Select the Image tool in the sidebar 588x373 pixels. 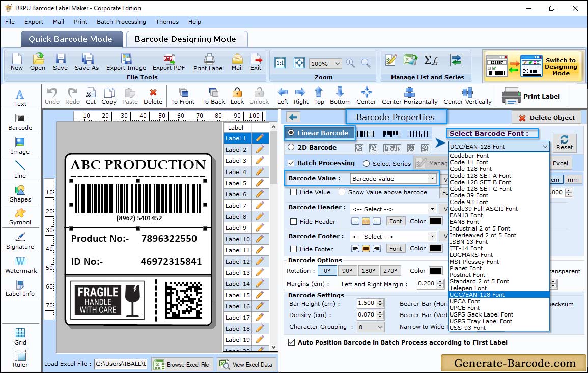click(20, 146)
